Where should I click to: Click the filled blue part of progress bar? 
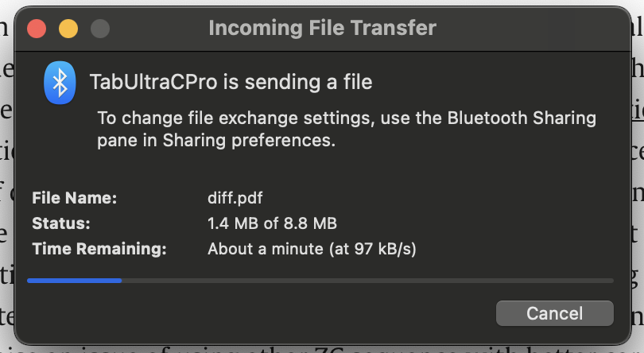[74, 280]
